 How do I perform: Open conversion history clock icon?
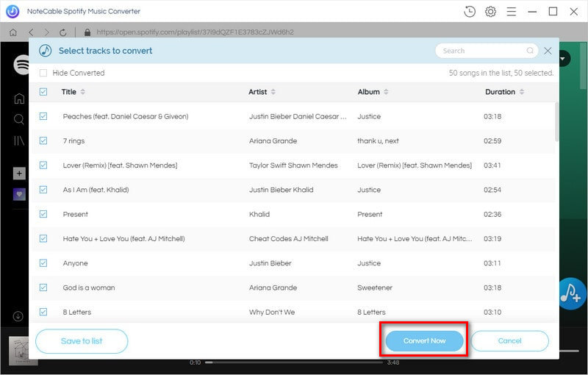click(x=470, y=12)
